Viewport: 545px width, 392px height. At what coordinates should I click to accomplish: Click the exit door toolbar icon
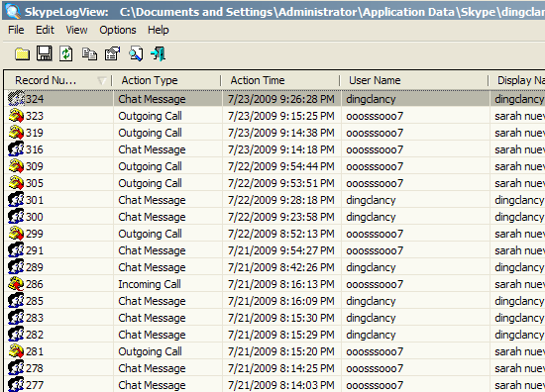[x=159, y=53]
